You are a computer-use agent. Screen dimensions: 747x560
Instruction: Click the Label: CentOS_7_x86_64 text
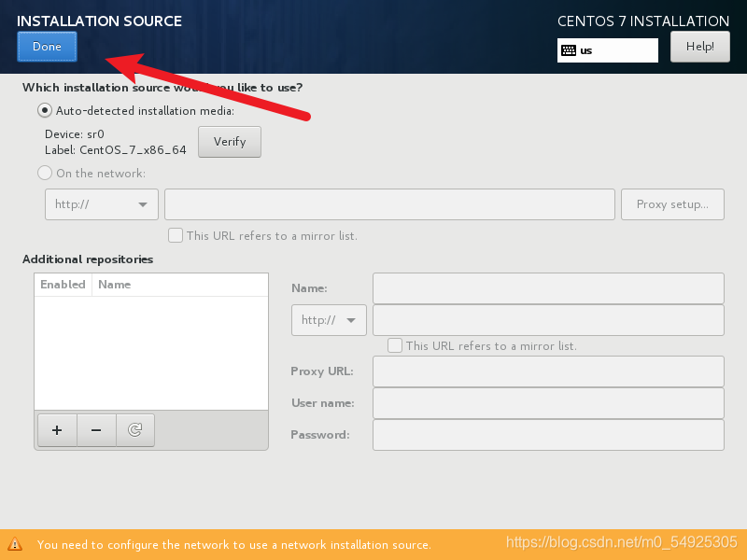click(115, 150)
